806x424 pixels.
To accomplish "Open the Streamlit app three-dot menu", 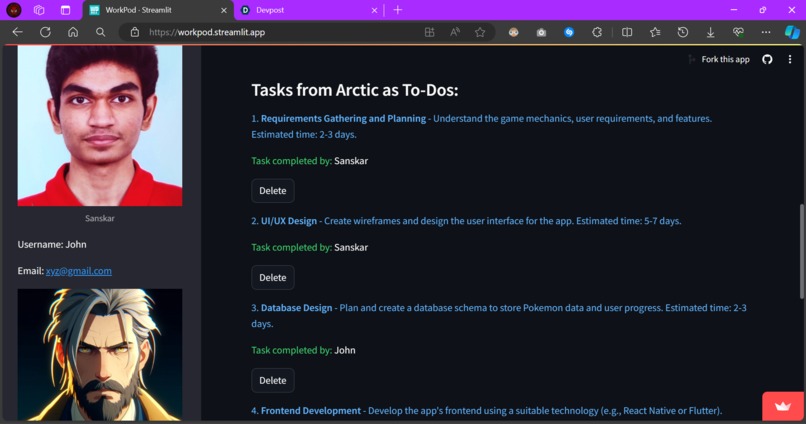I will point(790,59).
